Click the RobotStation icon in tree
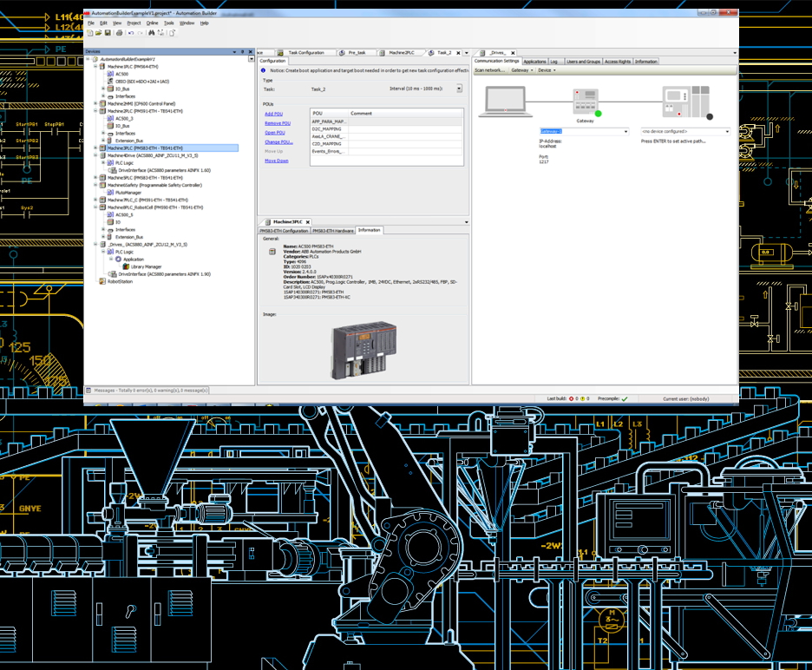This screenshot has width=812, height=670. (102, 281)
